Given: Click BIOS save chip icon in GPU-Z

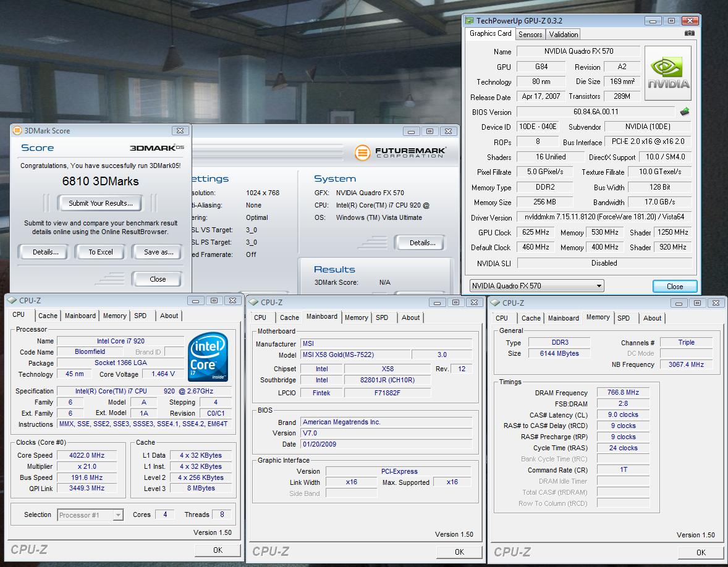Looking at the screenshot, I should tap(684, 112).
